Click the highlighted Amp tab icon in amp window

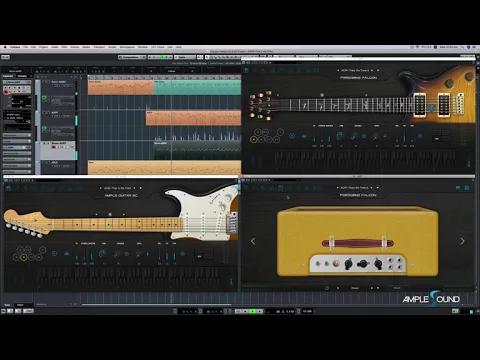point(281,188)
